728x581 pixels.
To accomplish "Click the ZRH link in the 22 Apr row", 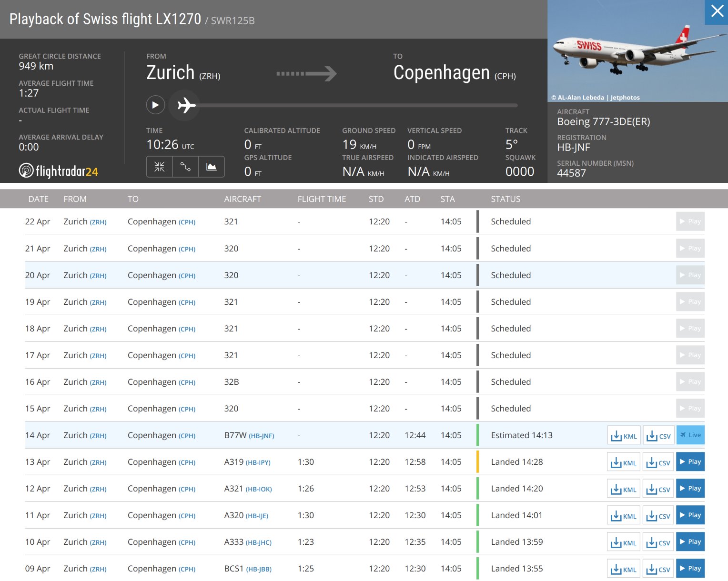I will click(x=98, y=222).
